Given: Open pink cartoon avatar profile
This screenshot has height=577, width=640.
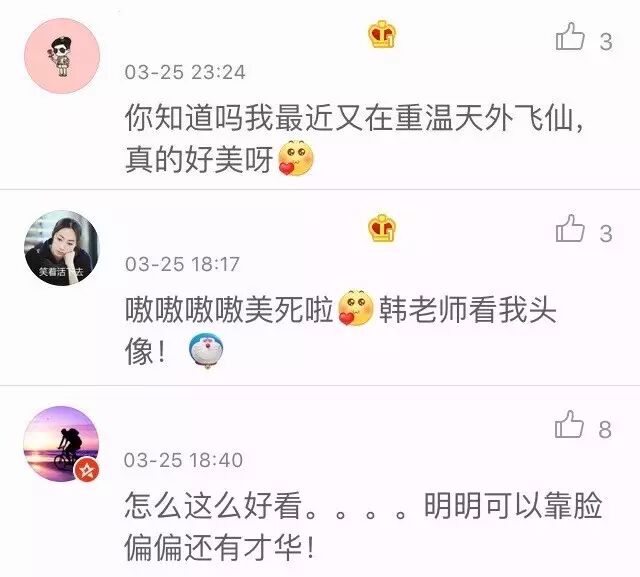Looking at the screenshot, I should 62,56.
